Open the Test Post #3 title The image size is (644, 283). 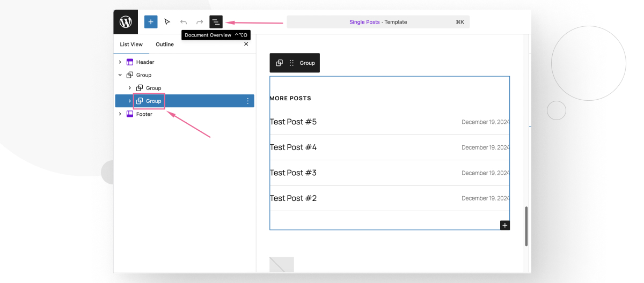click(293, 173)
